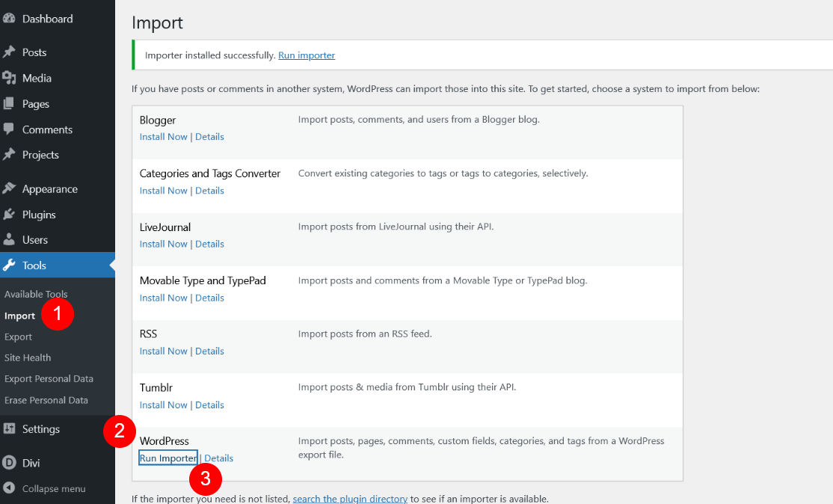833x504 pixels.
Task: Select the Import submenu item
Action: pyautogui.click(x=19, y=316)
